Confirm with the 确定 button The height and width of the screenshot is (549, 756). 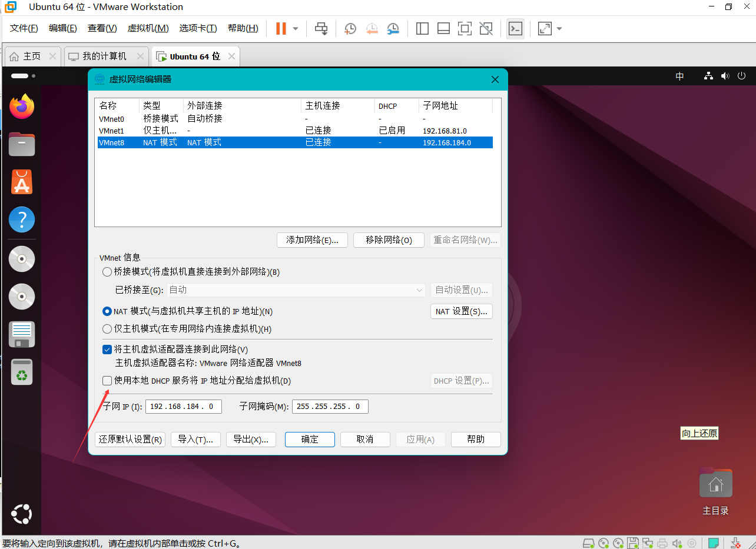point(310,440)
